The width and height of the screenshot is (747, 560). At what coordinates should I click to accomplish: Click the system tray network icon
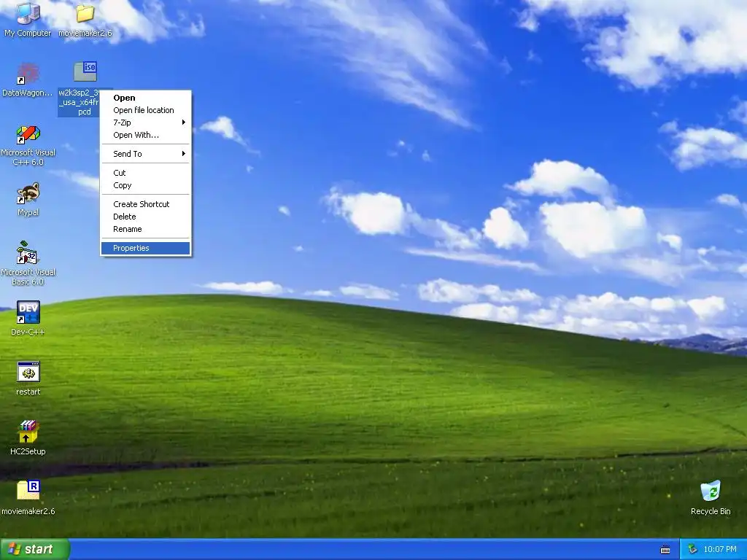pyautogui.click(x=692, y=549)
